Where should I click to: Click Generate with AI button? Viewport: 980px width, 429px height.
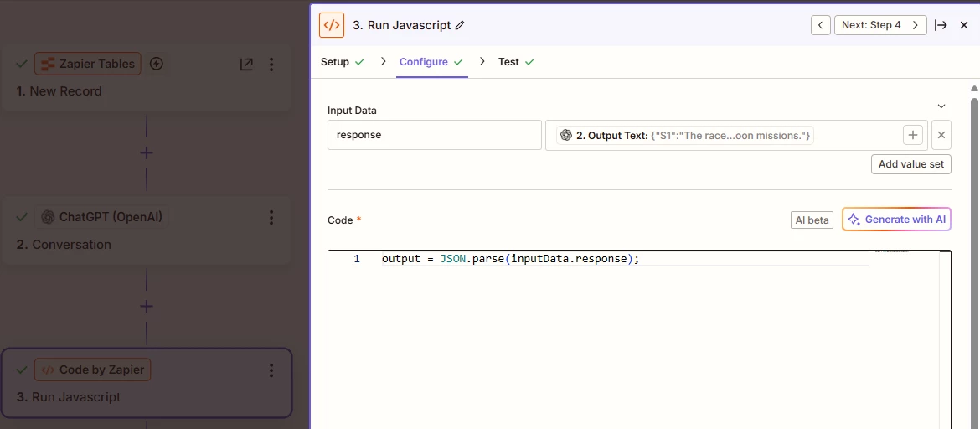click(897, 220)
